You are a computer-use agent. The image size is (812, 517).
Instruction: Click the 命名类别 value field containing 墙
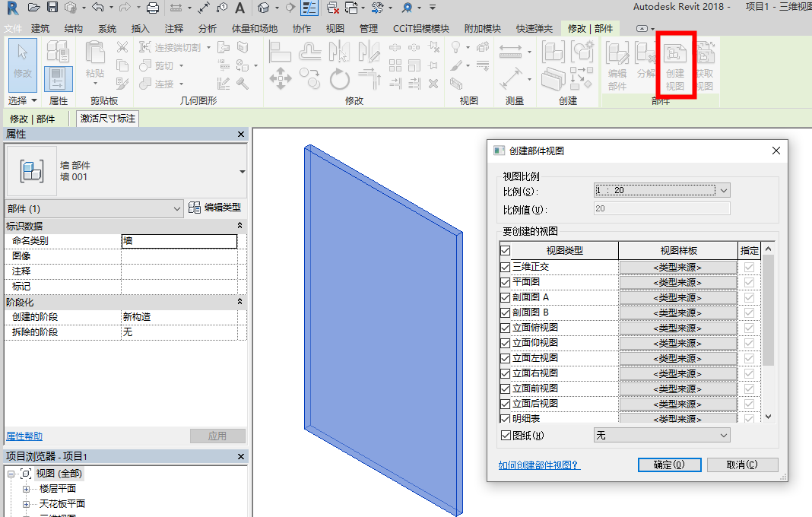coord(179,241)
